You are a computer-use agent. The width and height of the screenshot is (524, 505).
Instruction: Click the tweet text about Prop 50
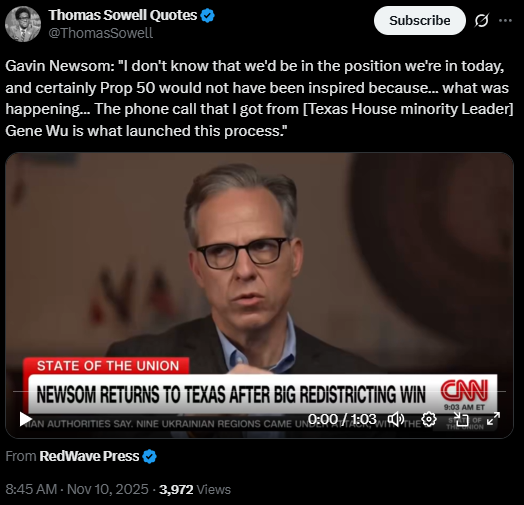[x=259, y=98]
